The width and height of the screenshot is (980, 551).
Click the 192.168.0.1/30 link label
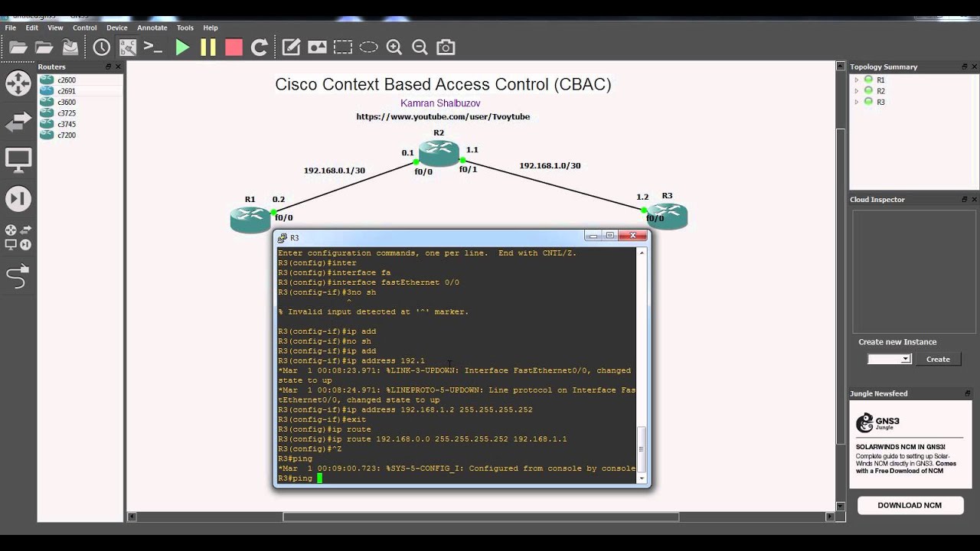click(334, 171)
